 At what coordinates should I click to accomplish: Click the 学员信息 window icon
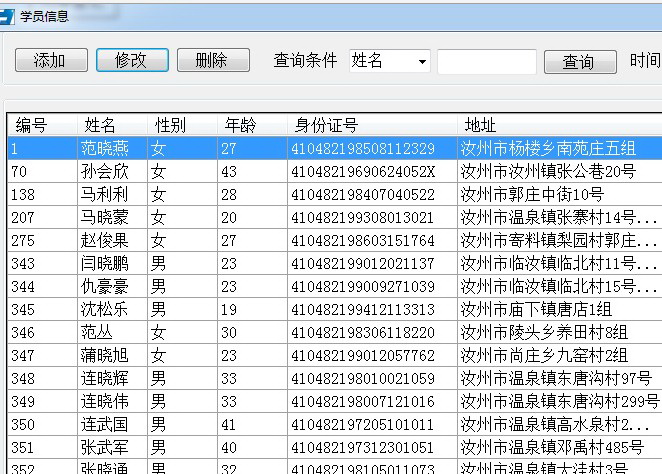(6, 17)
